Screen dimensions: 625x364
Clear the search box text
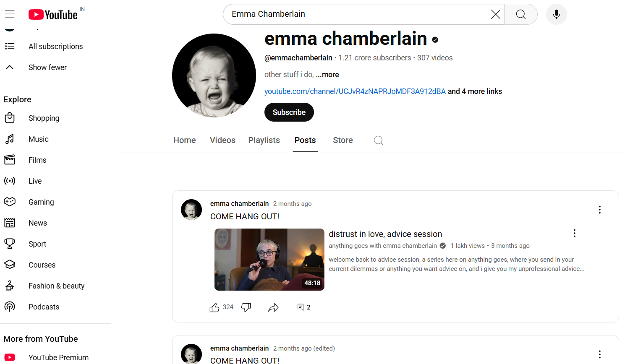(x=495, y=14)
